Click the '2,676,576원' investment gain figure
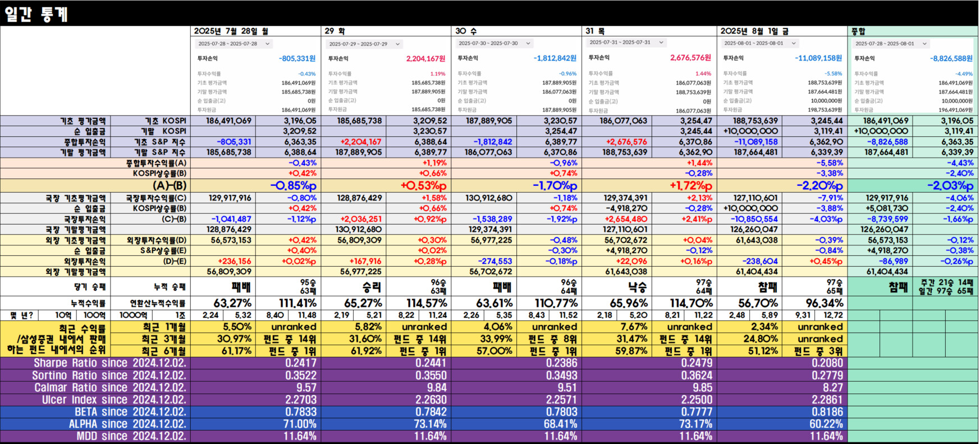The image size is (980, 444). coord(690,58)
